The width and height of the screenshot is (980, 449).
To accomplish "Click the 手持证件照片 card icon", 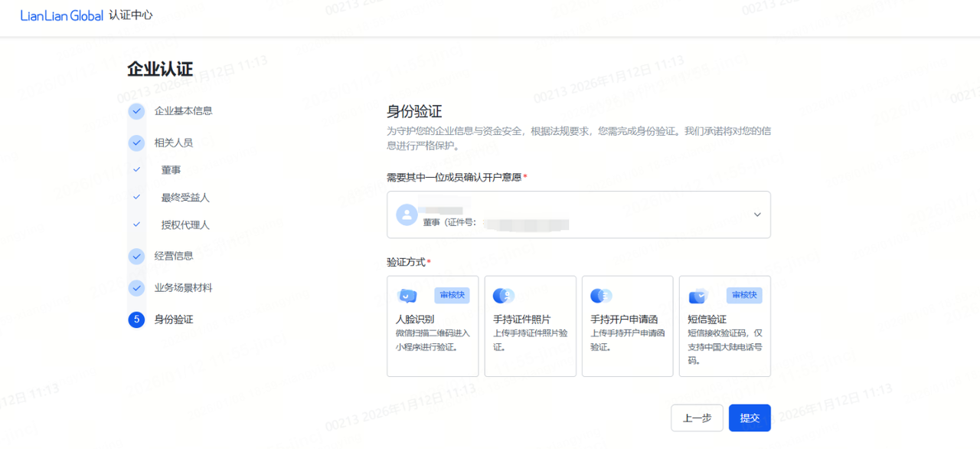I will coord(503,296).
